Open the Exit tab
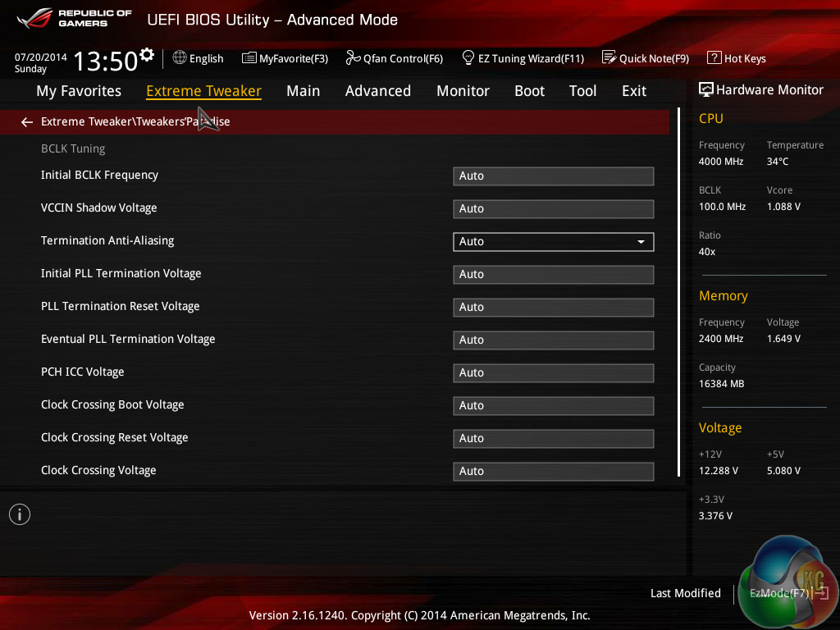 pyautogui.click(x=634, y=91)
